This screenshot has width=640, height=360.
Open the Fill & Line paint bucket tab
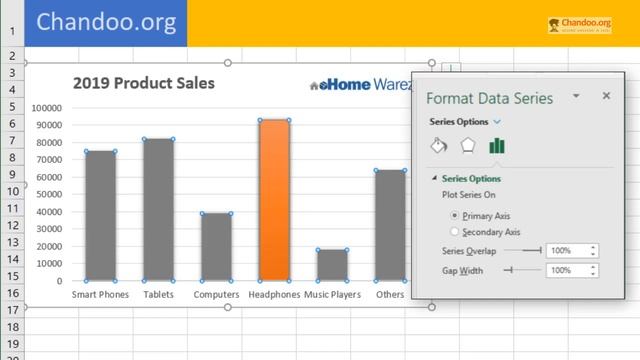(x=439, y=146)
